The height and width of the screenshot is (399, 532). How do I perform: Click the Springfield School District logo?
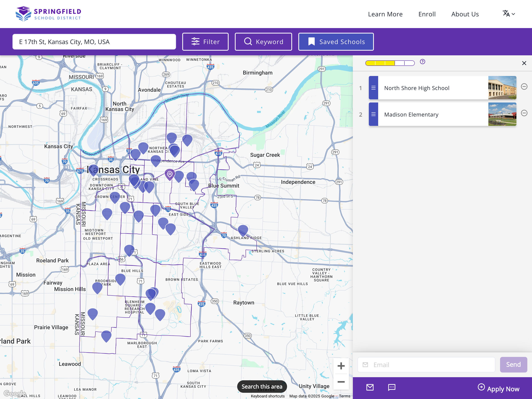pyautogui.click(x=48, y=14)
